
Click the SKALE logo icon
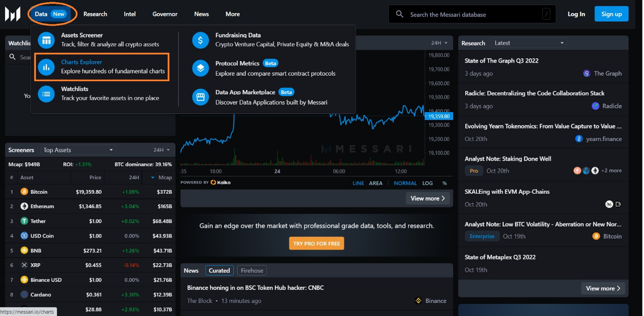coord(609,204)
